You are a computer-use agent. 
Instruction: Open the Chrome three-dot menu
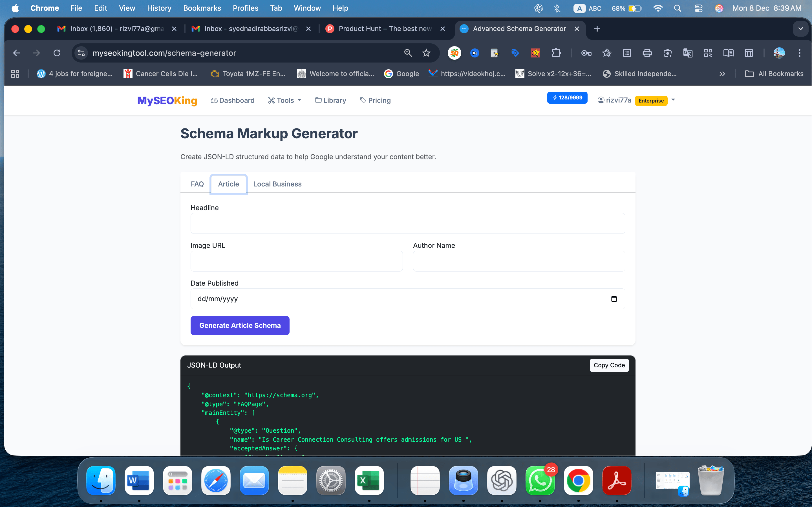tap(799, 53)
